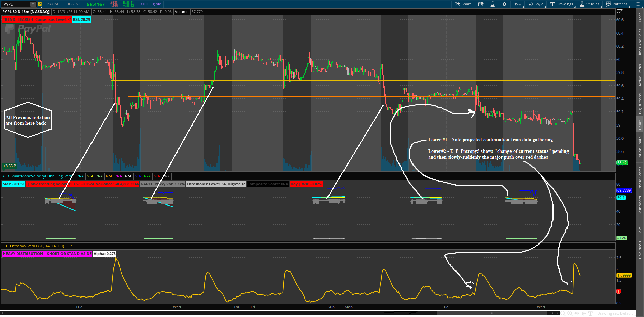The height and width of the screenshot is (317, 644).
Task: Open the Studies menu
Action: pos(589,4)
